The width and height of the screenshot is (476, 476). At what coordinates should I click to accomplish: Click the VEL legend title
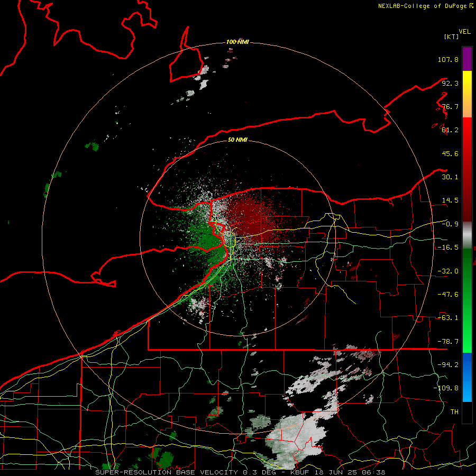[464, 32]
